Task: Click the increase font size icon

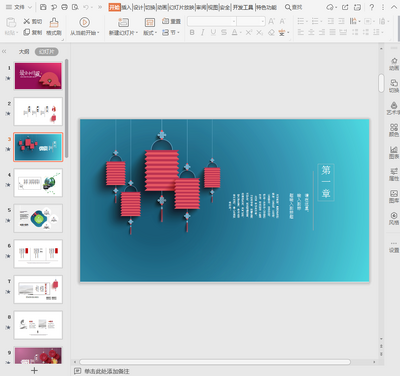Action: pyautogui.click(x=272, y=21)
